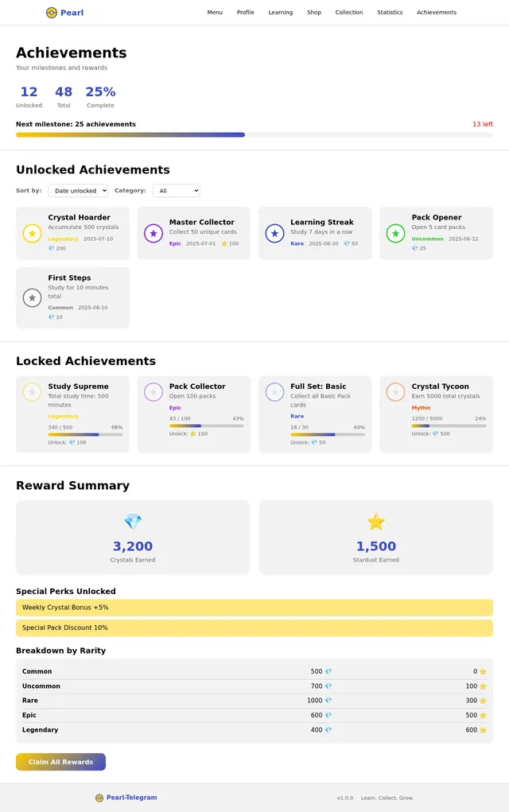
Task: Click the Full Set: Basic progress bar
Action: [328, 434]
